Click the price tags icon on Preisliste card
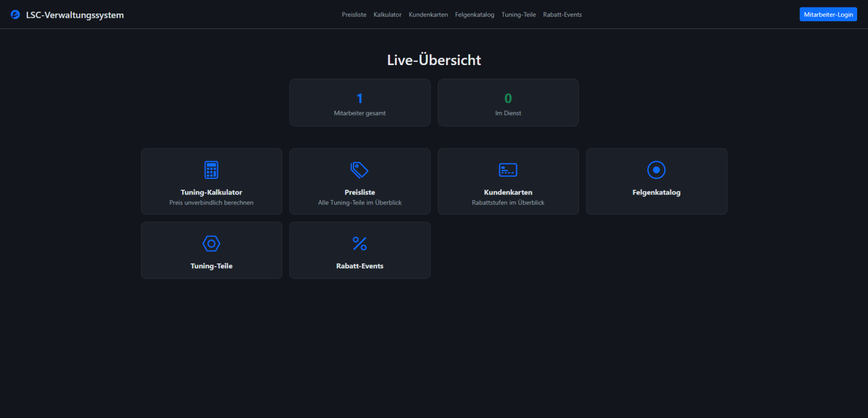The height and width of the screenshot is (418, 868). 360,170
